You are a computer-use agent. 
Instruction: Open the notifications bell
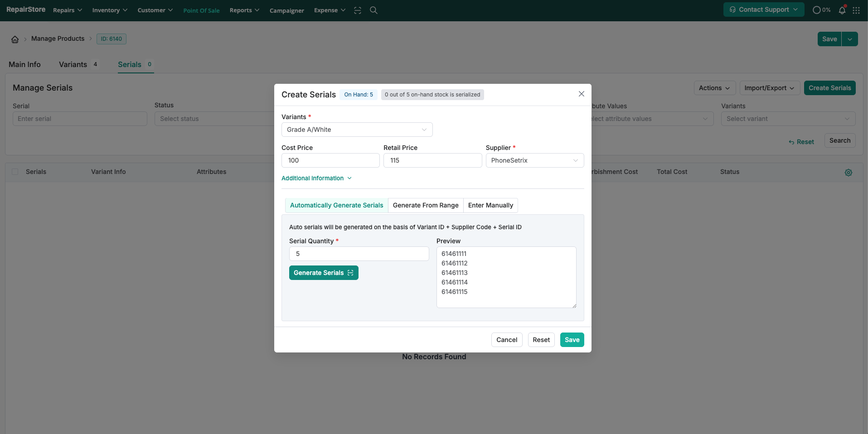pos(842,10)
